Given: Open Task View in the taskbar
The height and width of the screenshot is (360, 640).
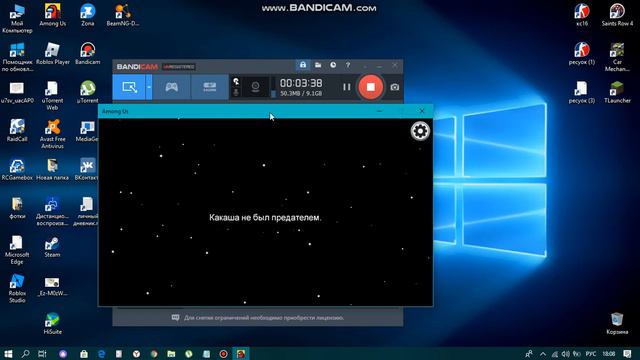Looking at the screenshot, I should tap(42, 353).
